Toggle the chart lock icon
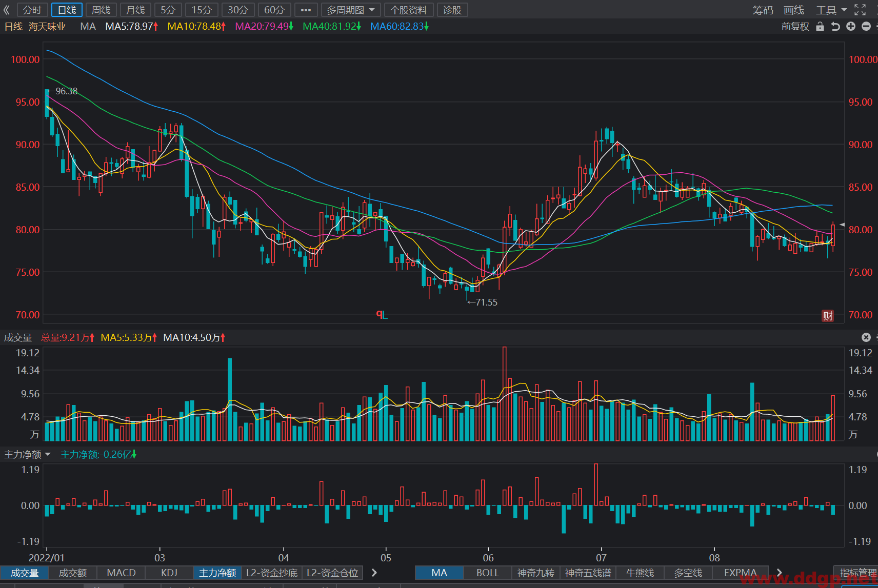Screen dimensions: 878x588 click(x=820, y=26)
